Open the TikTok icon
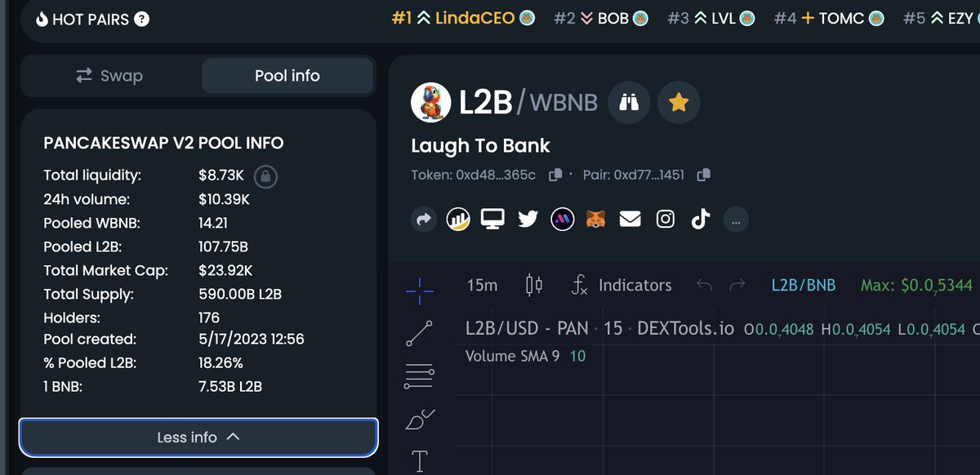The width and height of the screenshot is (980, 475). [x=700, y=219]
